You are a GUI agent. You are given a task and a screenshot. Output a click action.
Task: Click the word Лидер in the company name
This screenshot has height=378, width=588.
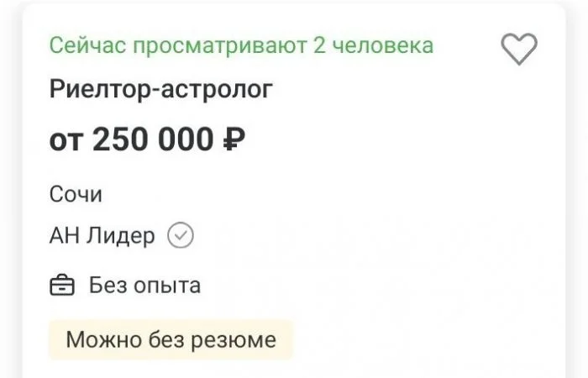tap(122, 236)
